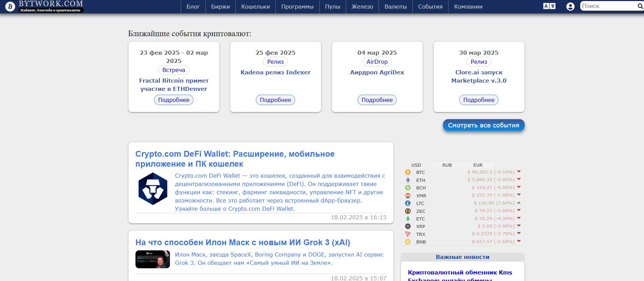This screenshot has height=281, width=644.
Task: Open the Блог menu item
Action: click(x=193, y=7)
